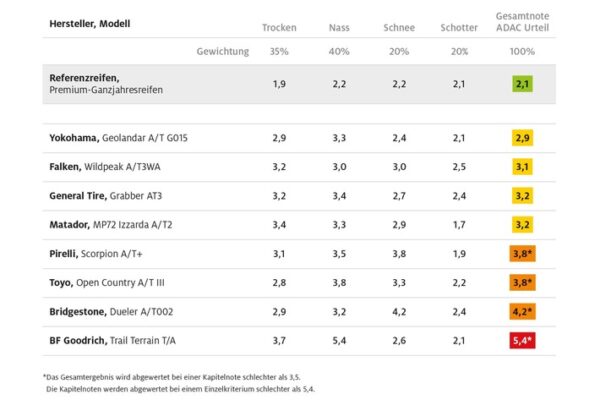Click Falken's yellow 3,1 overall badge
Screen dimensions: 600x400
[x=522, y=166]
